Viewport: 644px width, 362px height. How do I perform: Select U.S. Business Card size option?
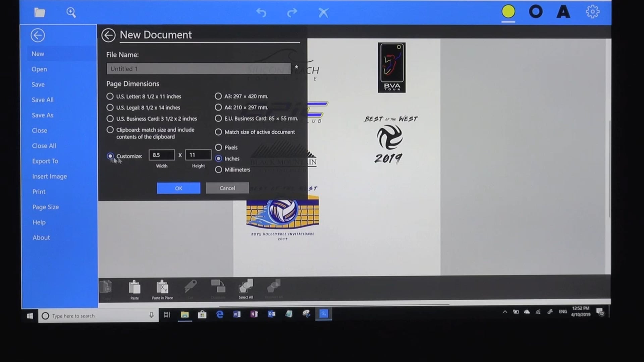pyautogui.click(x=110, y=119)
